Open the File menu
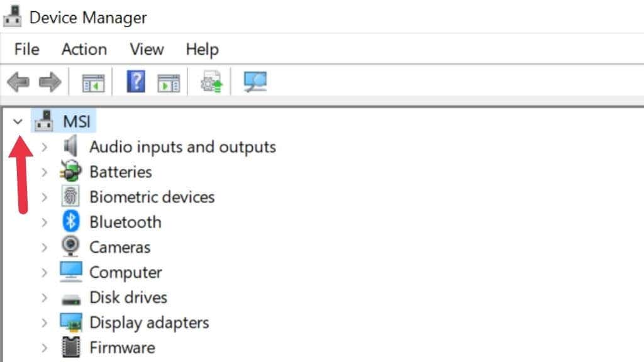 26,49
